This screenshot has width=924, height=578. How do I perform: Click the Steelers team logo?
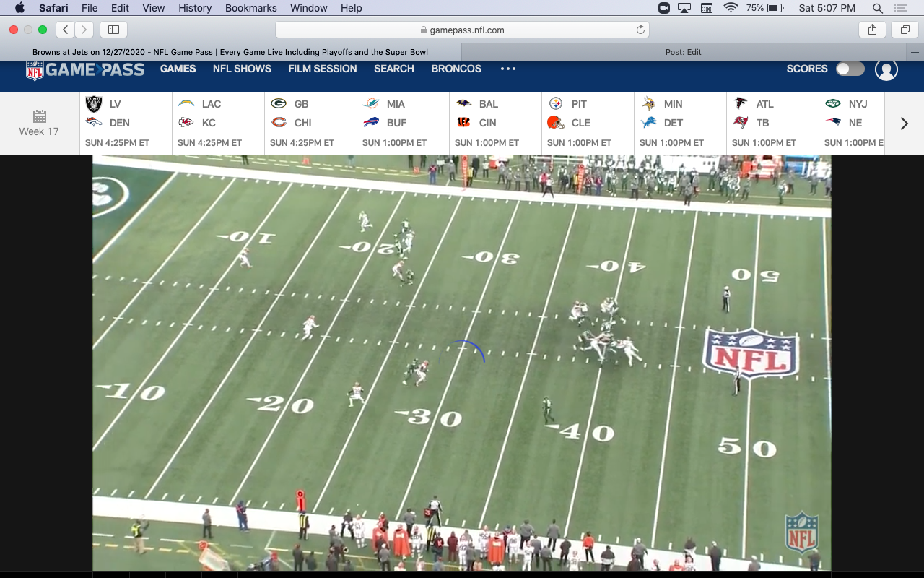[x=556, y=103]
